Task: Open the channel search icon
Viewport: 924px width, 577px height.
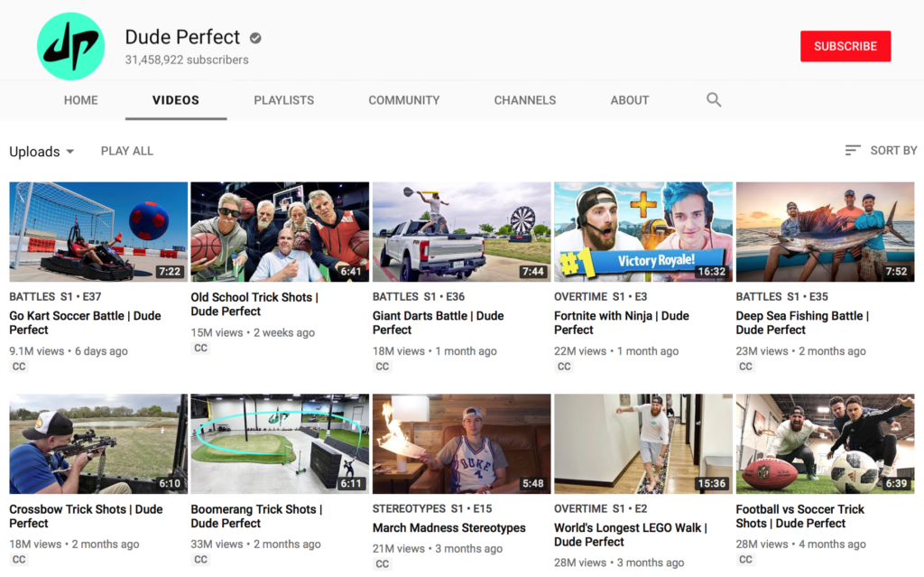Action: pyautogui.click(x=713, y=99)
